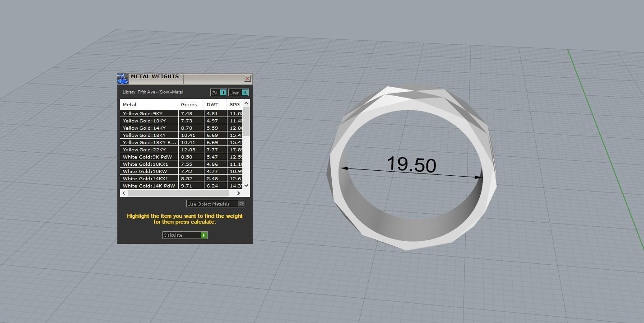Click the 7.77 DWT cell

(x=215, y=150)
